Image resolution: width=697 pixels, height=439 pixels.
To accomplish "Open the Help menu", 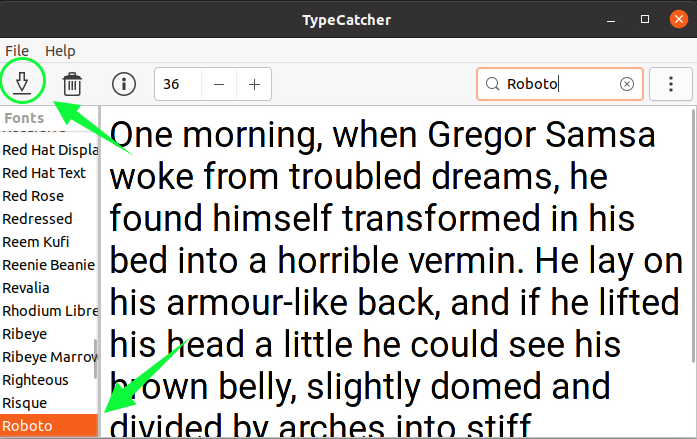I will coord(60,50).
